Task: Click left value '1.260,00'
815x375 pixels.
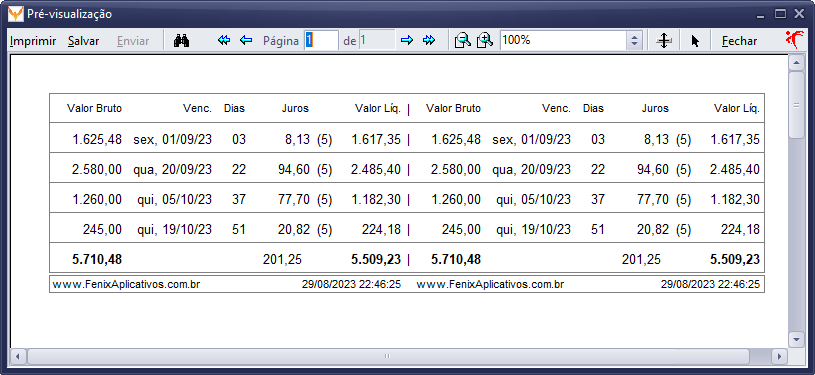Action: point(97,200)
